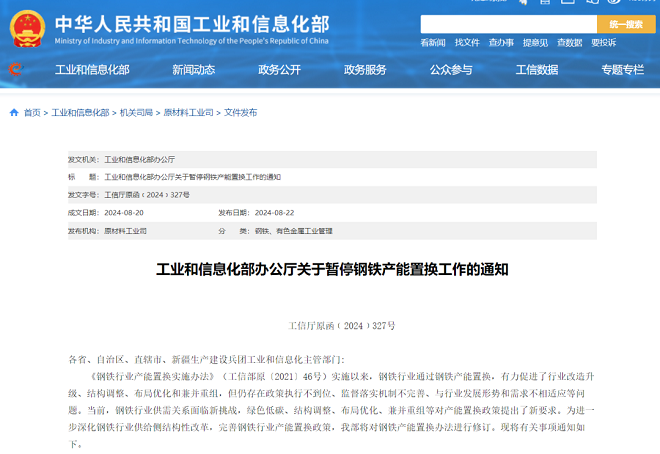Go to 政务服务 in navigation bar
The height and width of the screenshot is (454, 660).
click(365, 70)
